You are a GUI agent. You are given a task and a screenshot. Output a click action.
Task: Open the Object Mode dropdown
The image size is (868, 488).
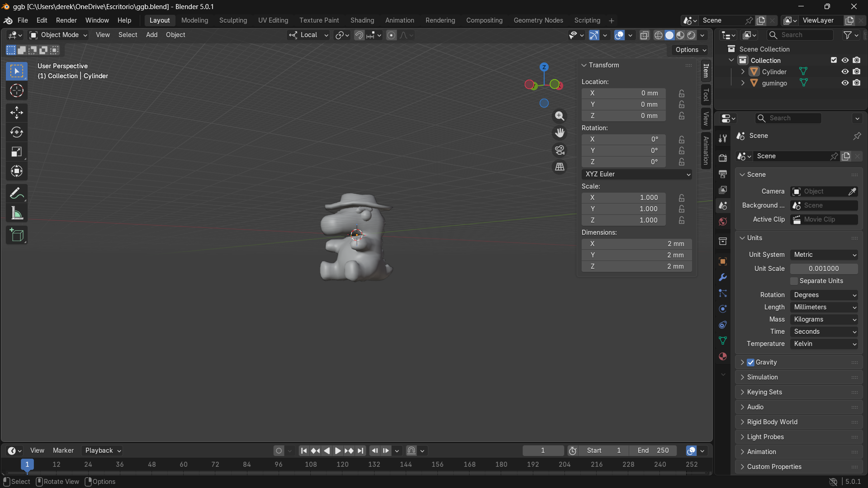point(58,35)
